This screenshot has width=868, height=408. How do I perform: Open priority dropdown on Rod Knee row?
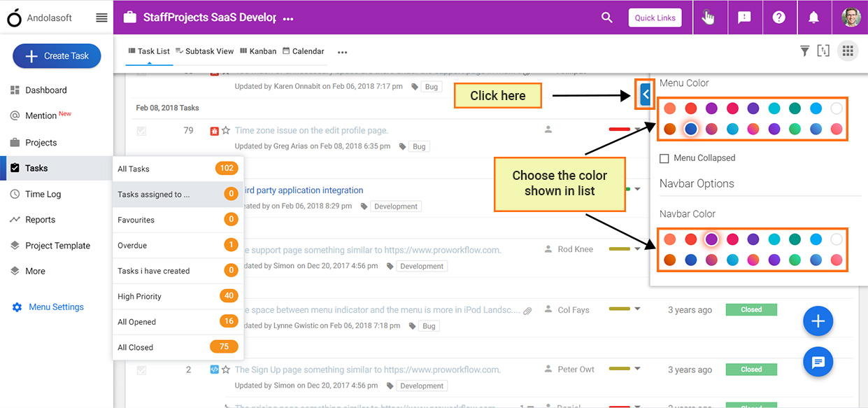(637, 250)
